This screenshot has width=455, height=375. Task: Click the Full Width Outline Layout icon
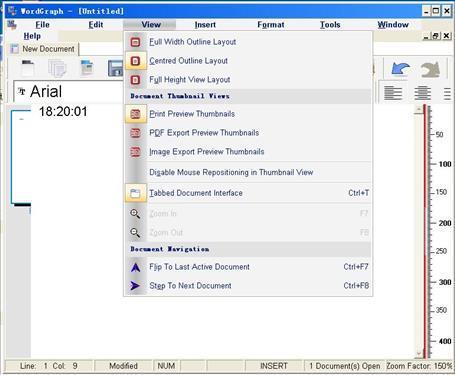[x=135, y=42]
